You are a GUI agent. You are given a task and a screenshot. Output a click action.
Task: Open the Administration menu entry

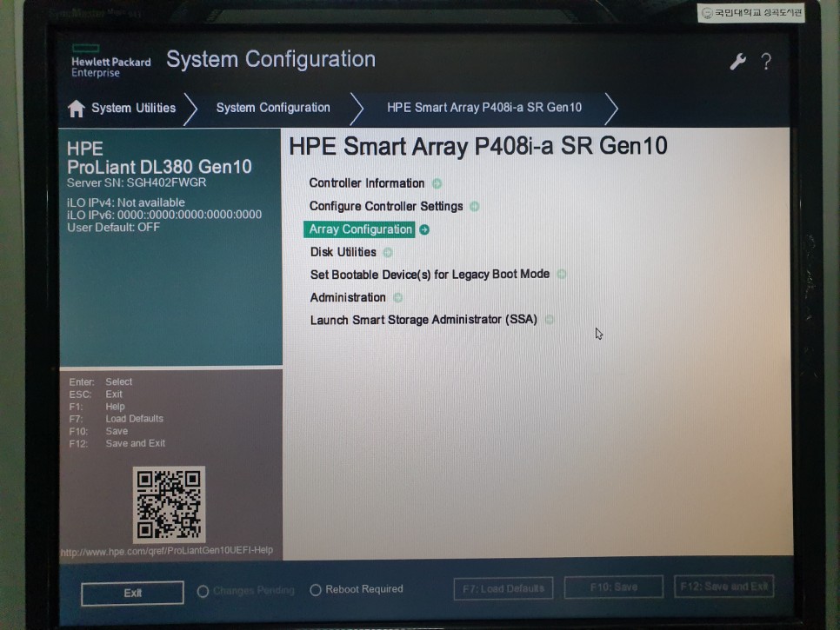click(x=348, y=297)
